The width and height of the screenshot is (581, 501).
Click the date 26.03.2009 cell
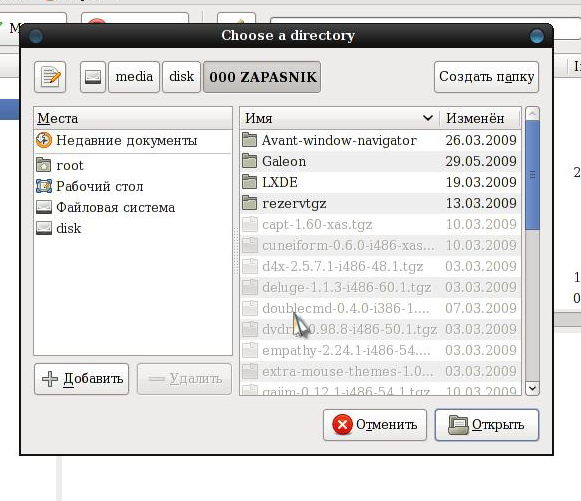481,140
